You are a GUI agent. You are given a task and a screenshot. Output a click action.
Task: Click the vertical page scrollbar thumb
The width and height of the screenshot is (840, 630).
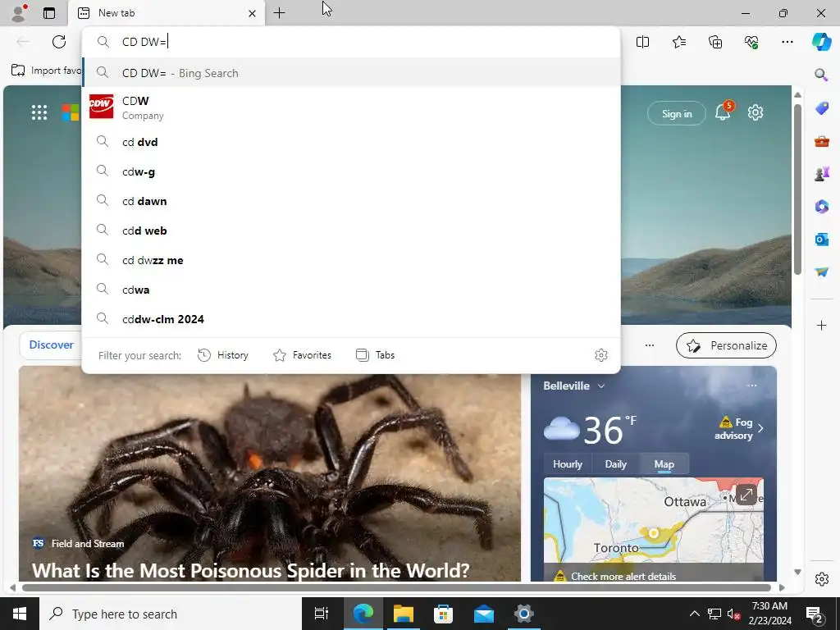point(797,189)
